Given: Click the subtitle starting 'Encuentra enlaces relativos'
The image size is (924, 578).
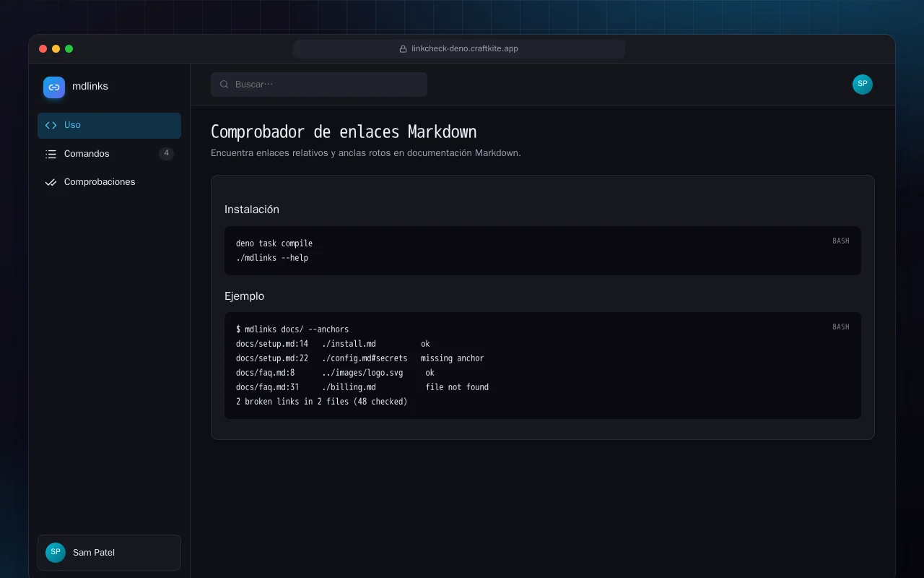Looking at the screenshot, I should click(366, 153).
